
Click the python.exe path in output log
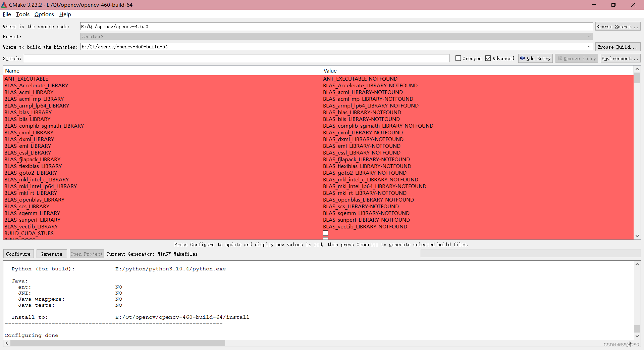[x=171, y=269]
